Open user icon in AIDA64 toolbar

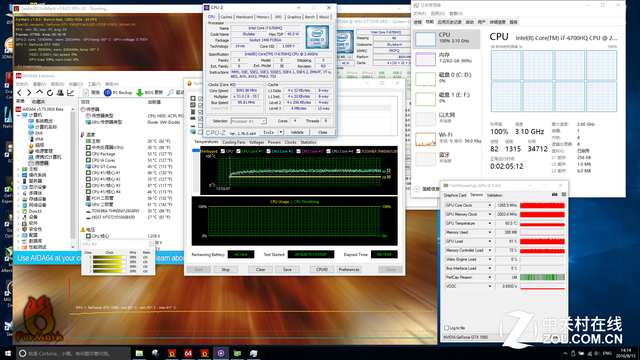[60, 93]
